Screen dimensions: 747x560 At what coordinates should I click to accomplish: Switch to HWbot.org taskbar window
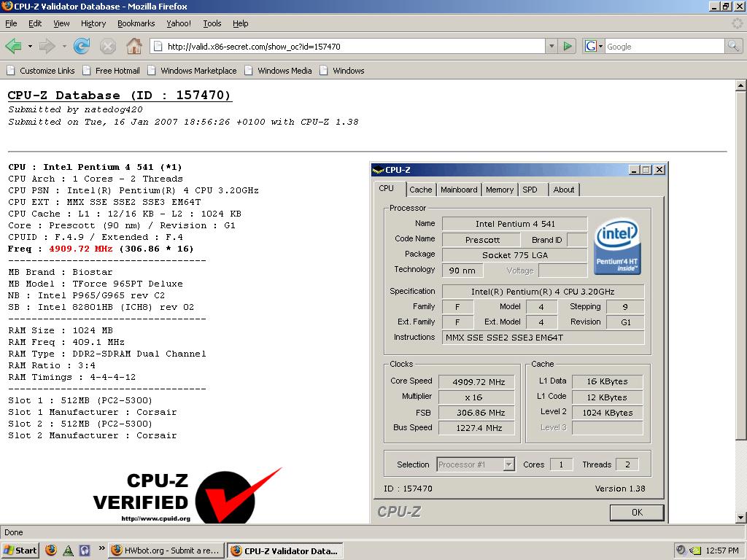[x=166, y=551]
